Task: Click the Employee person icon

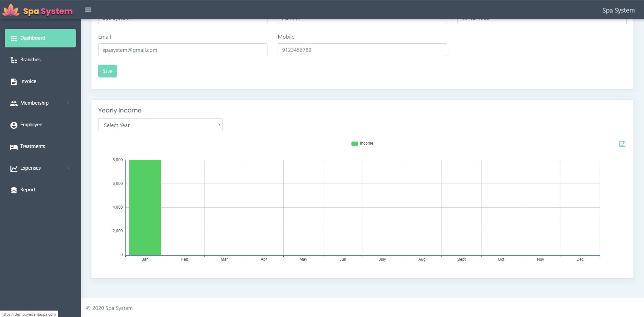Action: pos(14,125)
